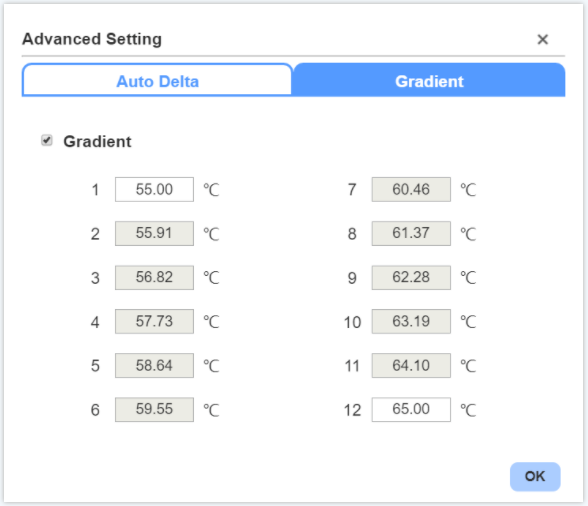The width and height of the screenshot is (588, 506).
Task: Click the column 9 field showing 62.28
Action: point(411,278)
